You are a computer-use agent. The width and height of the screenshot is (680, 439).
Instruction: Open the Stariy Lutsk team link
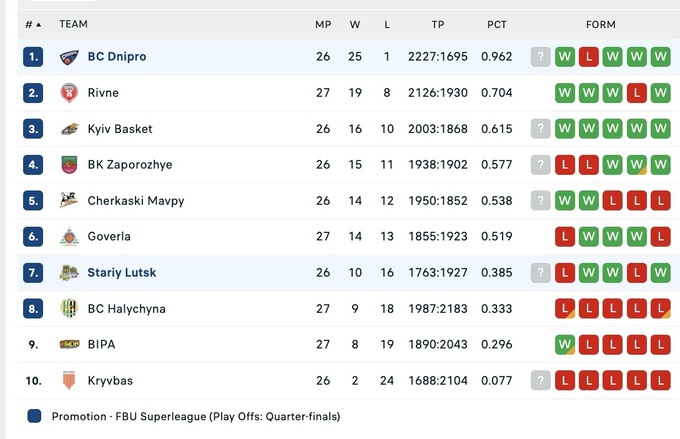click(121, 273)
